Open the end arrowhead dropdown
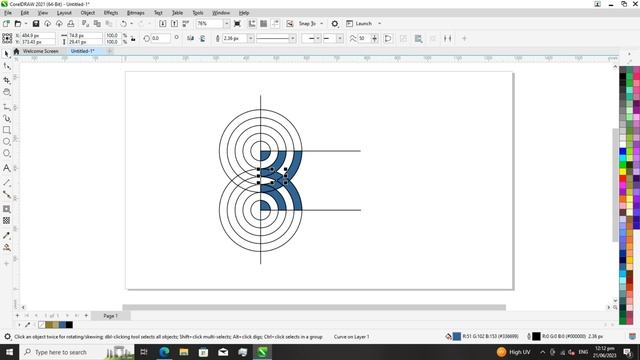Screen dimensions: 640x360 (x=340, y=38)
